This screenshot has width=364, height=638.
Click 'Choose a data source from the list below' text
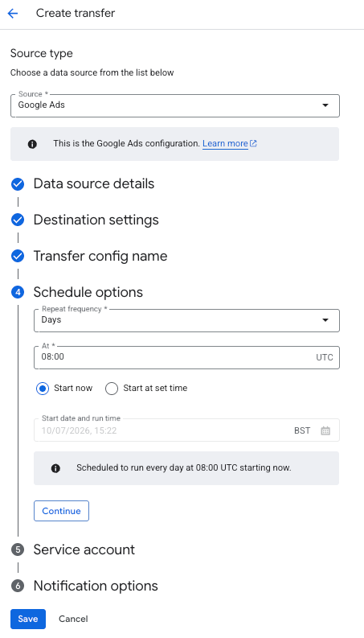[92, 73]
